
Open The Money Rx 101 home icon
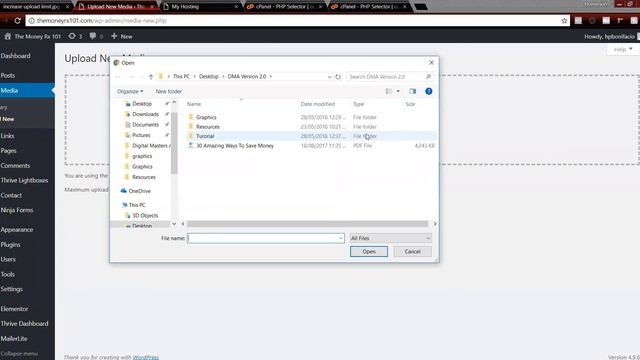coord(8,36)
